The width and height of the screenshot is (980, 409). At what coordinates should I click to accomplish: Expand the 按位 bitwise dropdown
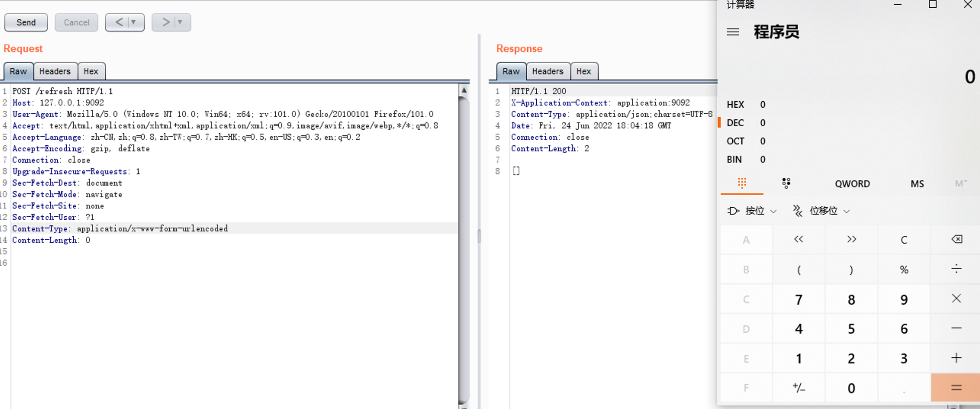pos(752,211)
